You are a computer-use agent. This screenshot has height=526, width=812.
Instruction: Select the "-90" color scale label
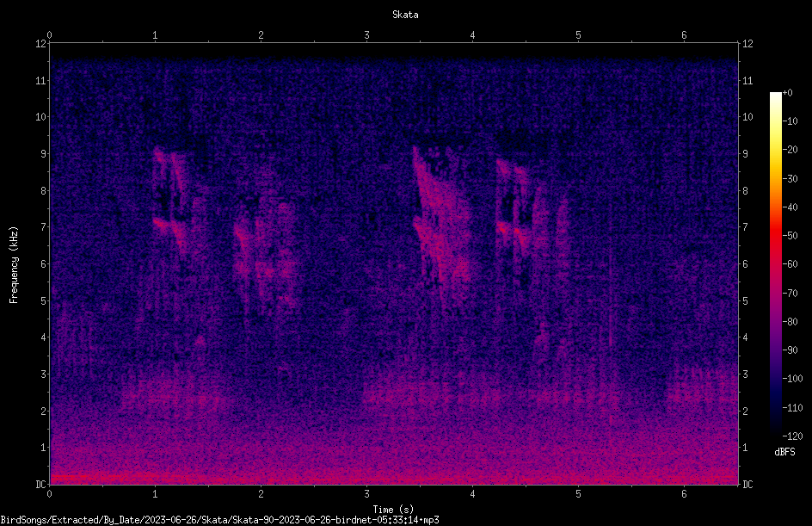tap(790, 350)
